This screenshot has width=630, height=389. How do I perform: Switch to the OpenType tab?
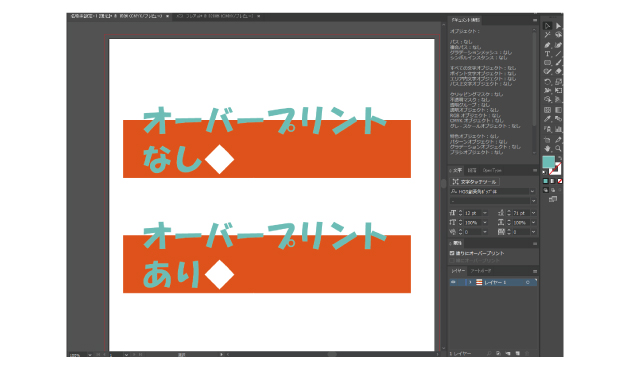point(492,170)
